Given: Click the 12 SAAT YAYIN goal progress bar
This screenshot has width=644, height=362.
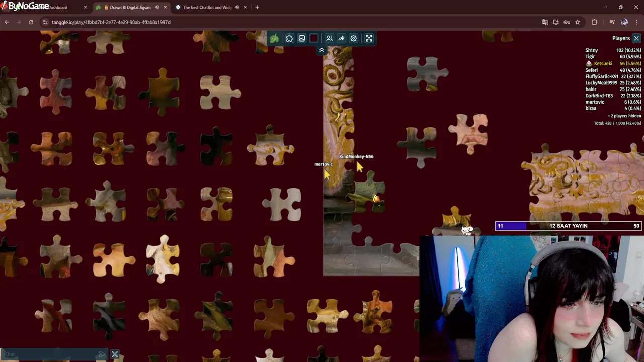Looking at the screenshot, I should [x=568, y=226].
